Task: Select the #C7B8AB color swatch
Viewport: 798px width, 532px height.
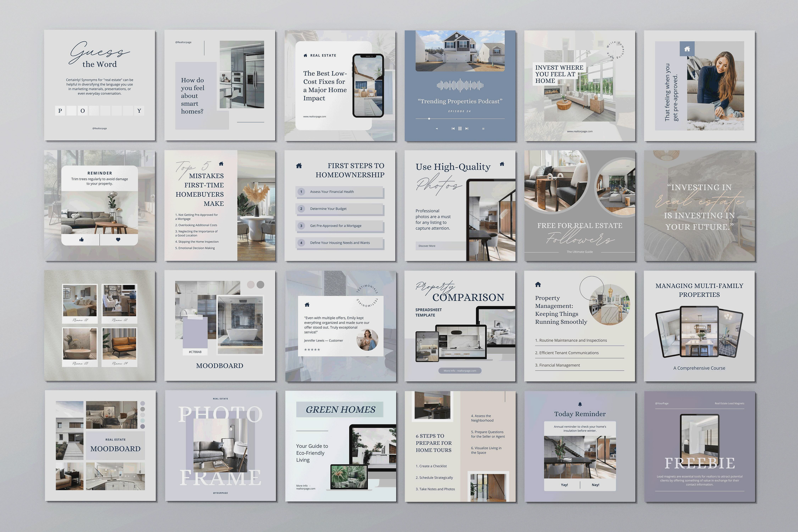Action: 195,334
